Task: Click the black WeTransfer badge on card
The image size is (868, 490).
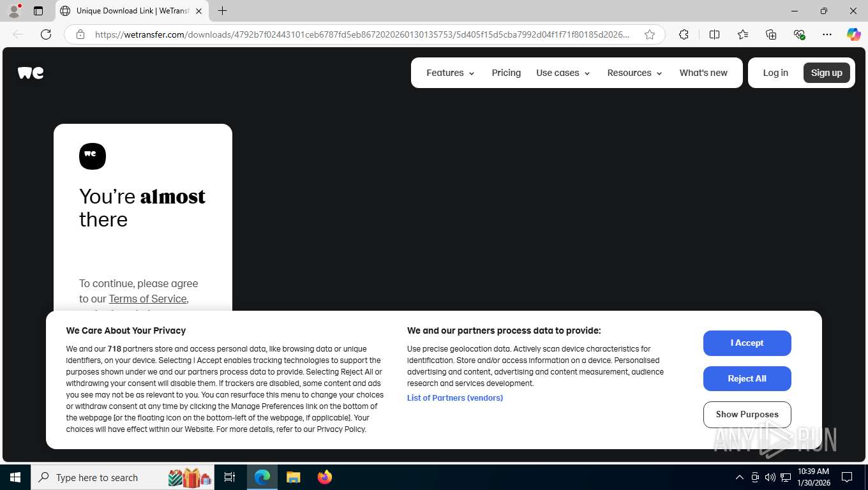Action: (93, 156)
